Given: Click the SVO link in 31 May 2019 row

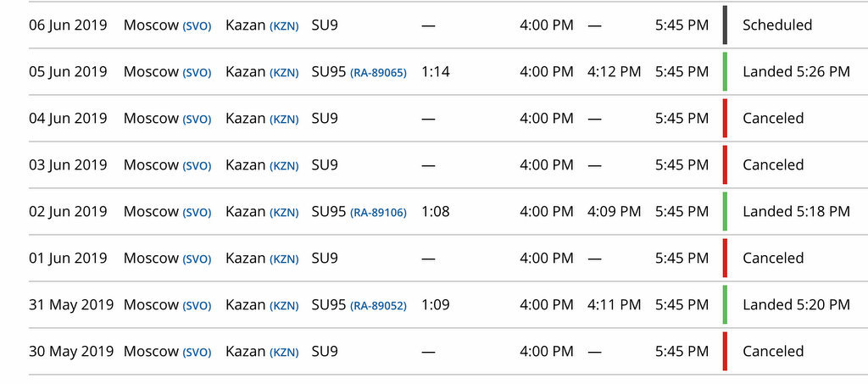Looking at the screenshot, I should click(x=197, y=306).
